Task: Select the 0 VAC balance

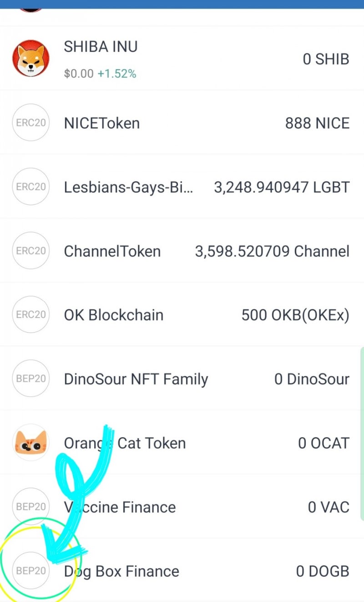Action: (x=329, y=507)
